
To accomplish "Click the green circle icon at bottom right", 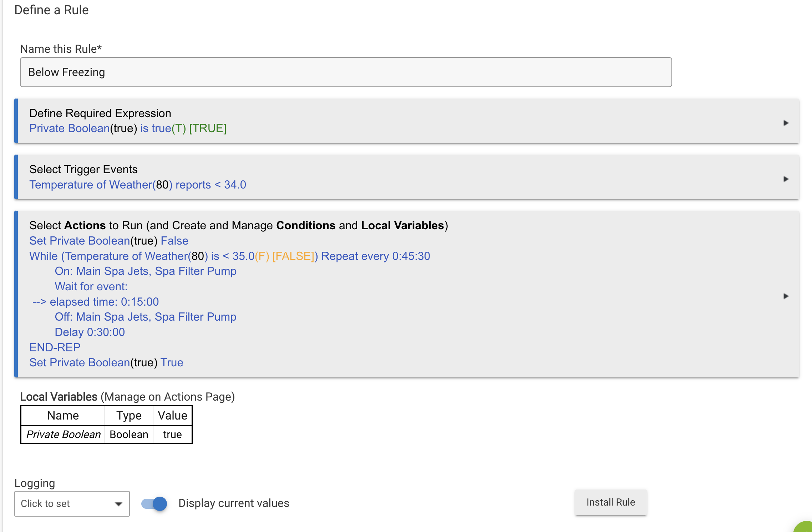I will click(x=805, y=528).
